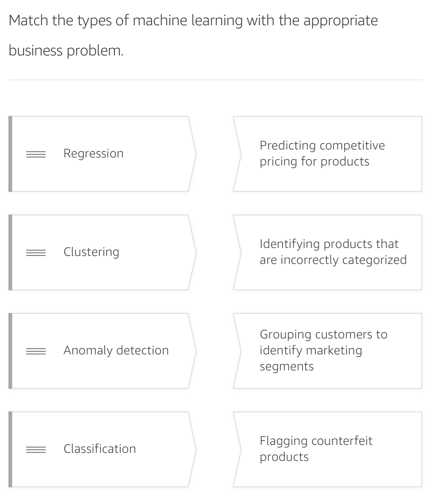Click the gray accent bar on Regression card
The image size is (448, 503).
(9, 154)
